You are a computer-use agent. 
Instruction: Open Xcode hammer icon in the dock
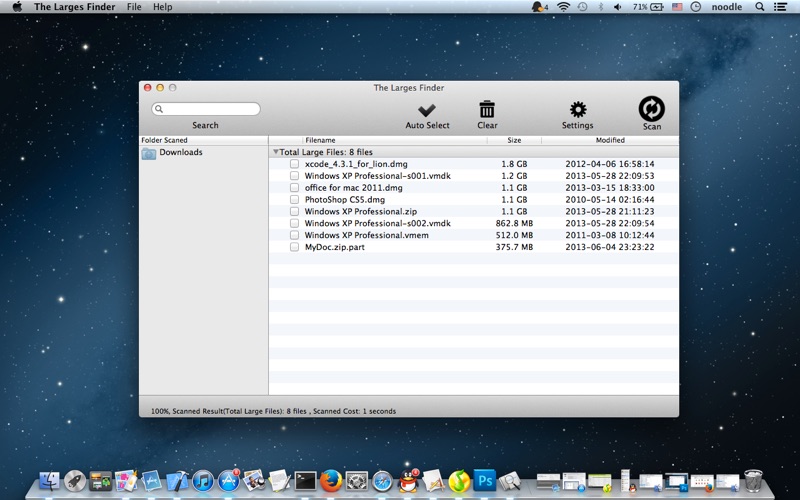(x=177, y=481)
